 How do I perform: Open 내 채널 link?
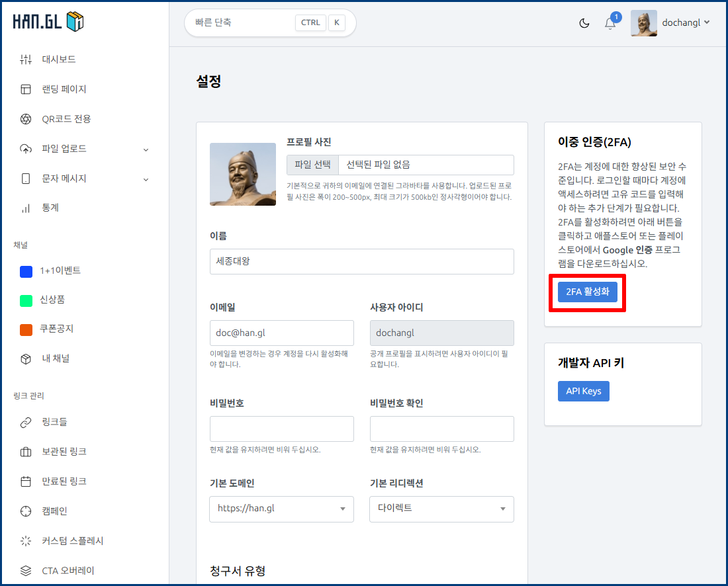click(x=56, y=358)
